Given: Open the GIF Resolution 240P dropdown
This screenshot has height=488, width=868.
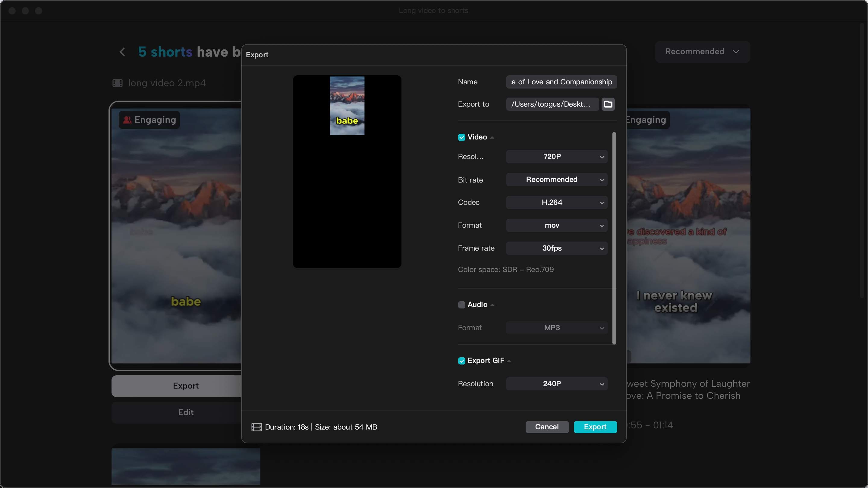Looking at the screenshot, I should 557,383.
